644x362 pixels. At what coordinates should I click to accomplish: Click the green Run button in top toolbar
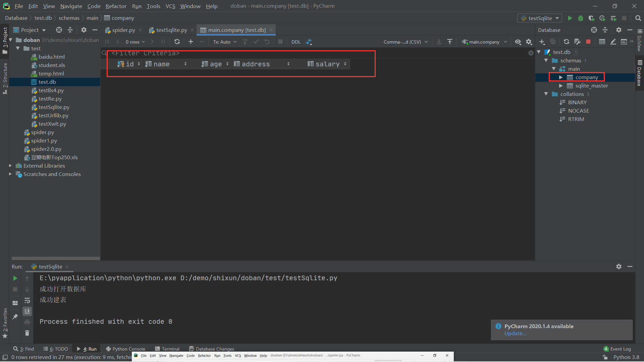point(570,18)
